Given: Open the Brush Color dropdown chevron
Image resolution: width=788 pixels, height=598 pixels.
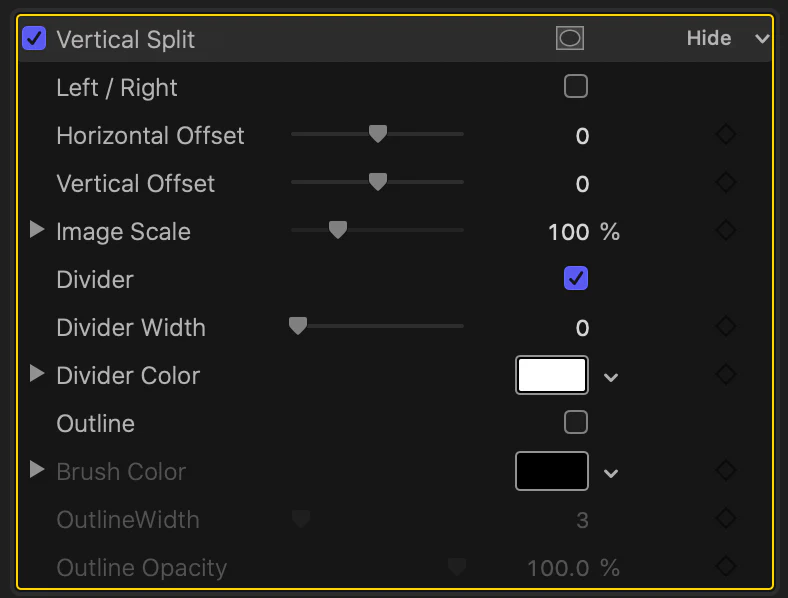Looking at the screenshot, I should click(x=611, y=473).
